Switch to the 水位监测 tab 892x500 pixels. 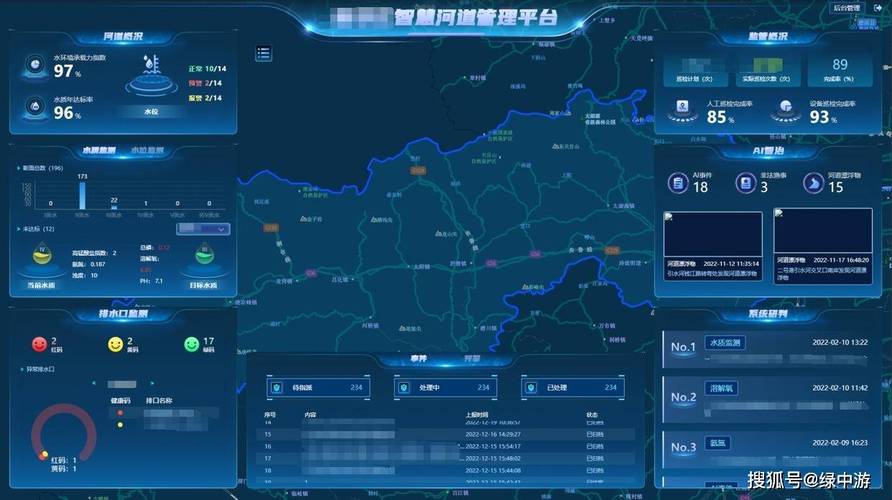[x=147, y=150]
